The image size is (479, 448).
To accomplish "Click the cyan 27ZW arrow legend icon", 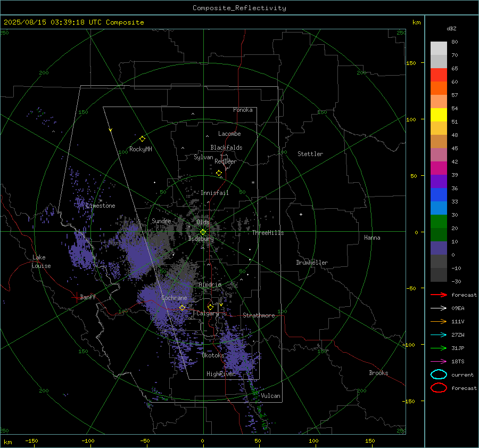I will click(439, 335).
